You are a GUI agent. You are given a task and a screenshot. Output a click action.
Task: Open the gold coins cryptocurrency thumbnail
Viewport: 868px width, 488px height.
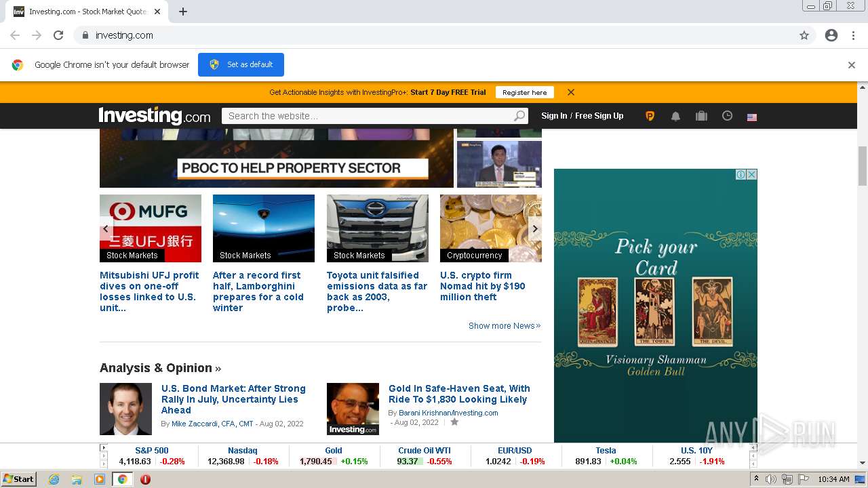pyautogui.click(x=491, y=228)
